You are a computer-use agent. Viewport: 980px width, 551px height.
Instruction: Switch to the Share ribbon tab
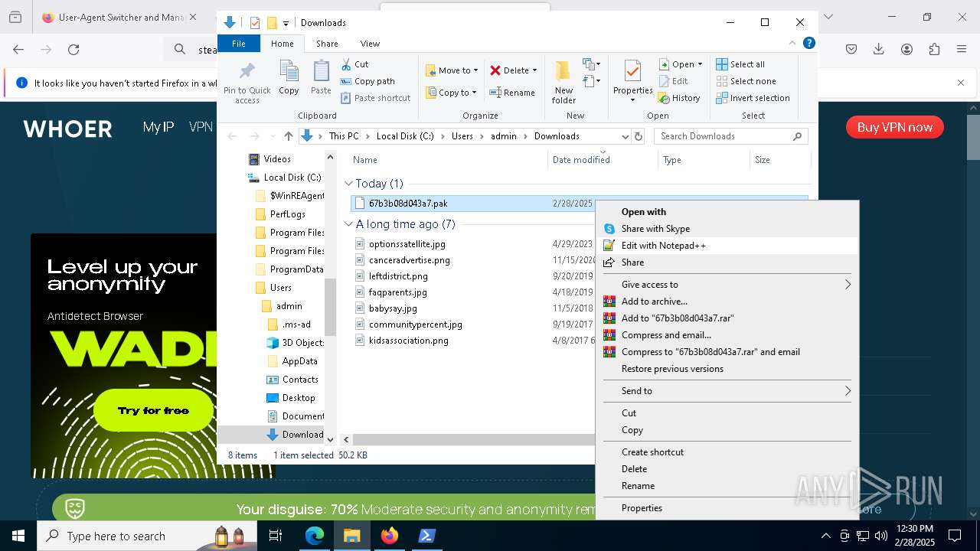[327, 44]
